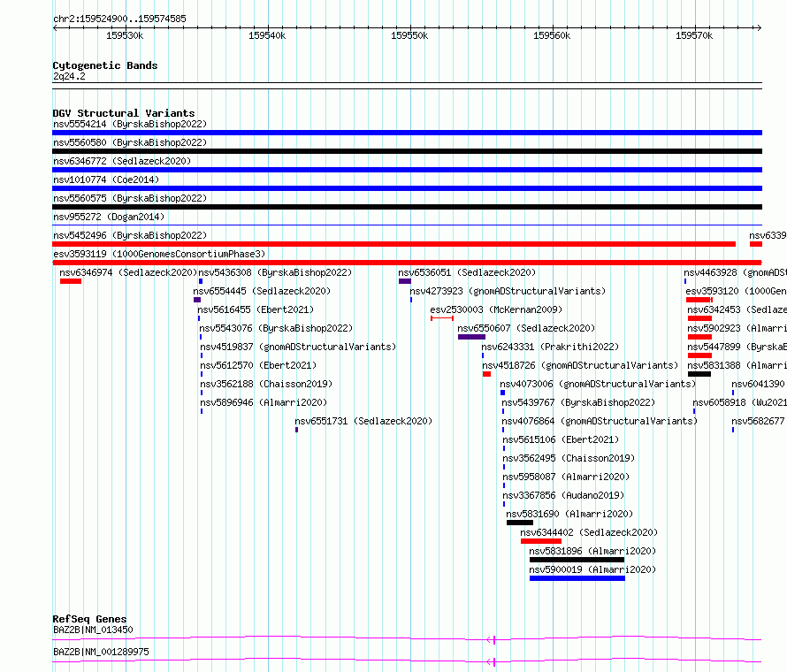Select nsv5831690 (Almarri2020) label

tap(569, 514)
